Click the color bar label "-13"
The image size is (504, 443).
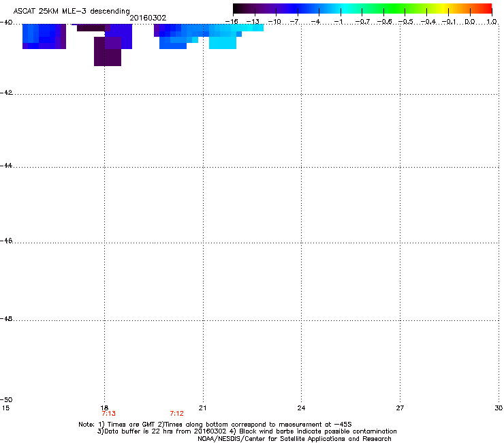[253, 22]
